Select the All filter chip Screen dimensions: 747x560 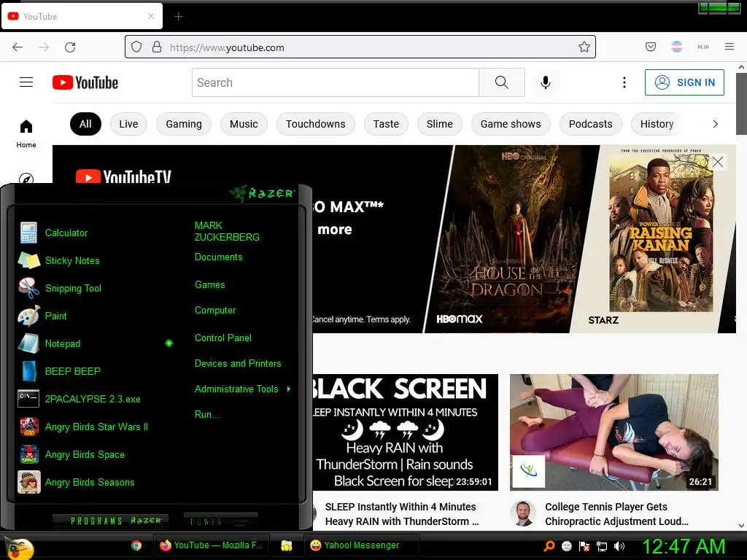pyautogui.click(x=86, y=124)
